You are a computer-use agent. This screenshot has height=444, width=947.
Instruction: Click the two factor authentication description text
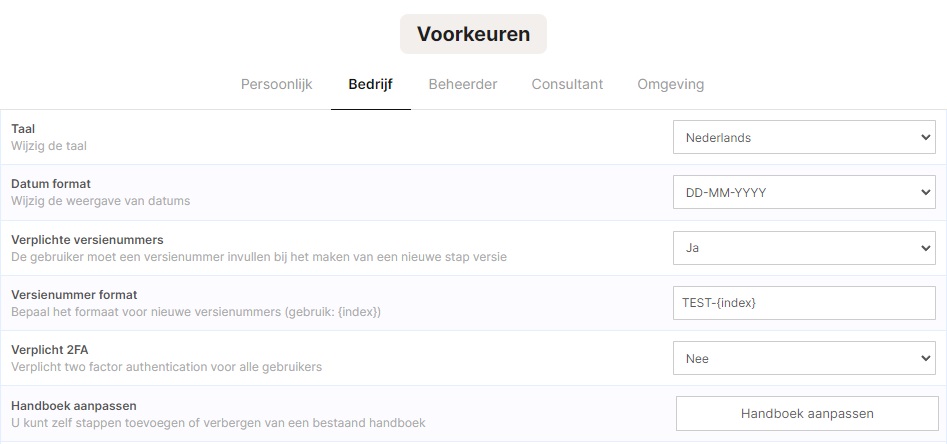coord(166,367)
